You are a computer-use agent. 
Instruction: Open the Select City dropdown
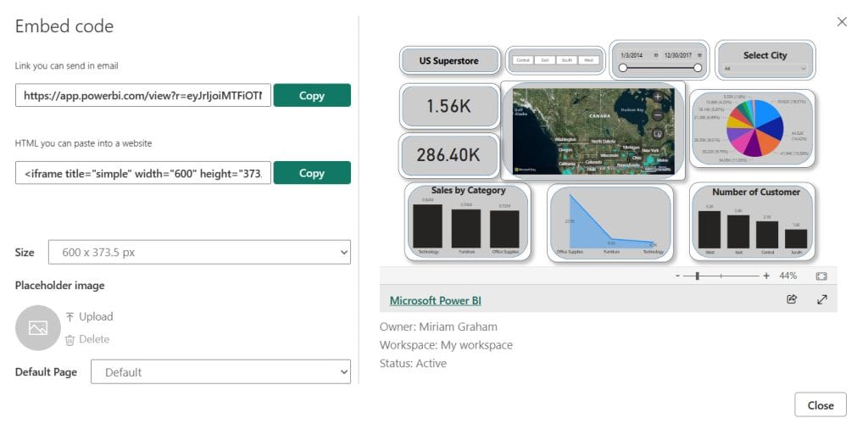(765, 70)
